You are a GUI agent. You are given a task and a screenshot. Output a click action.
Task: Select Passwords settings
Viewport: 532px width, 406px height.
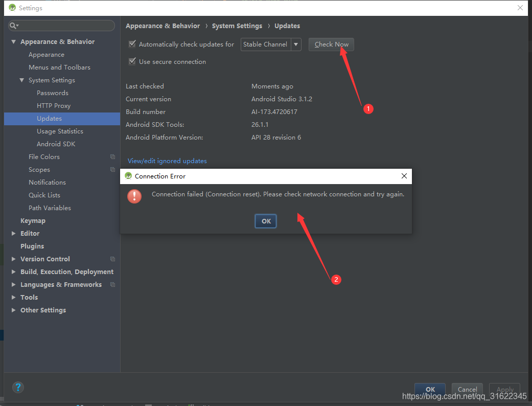tap(53, 93)
